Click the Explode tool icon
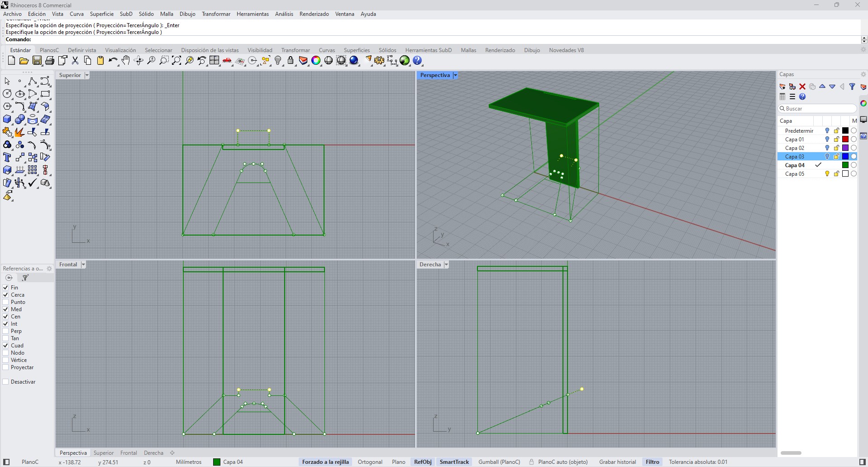Screen dimensions: 868x467 [x=19, y=132]
